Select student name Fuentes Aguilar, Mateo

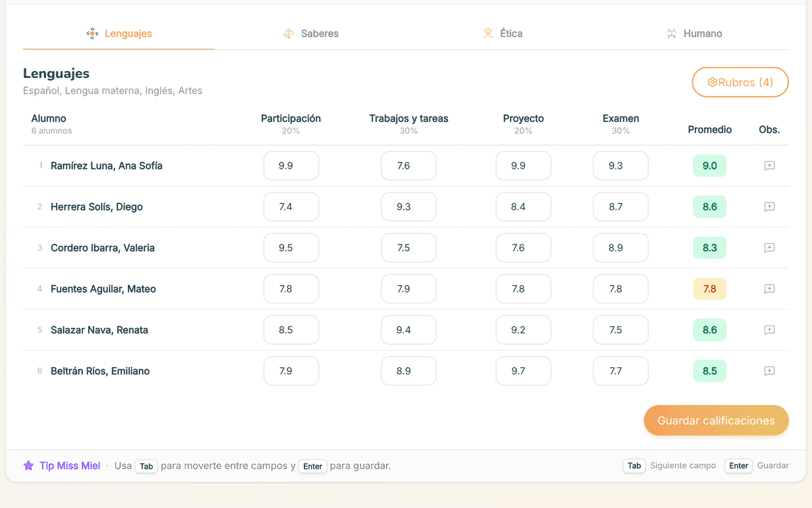(104, 289)
